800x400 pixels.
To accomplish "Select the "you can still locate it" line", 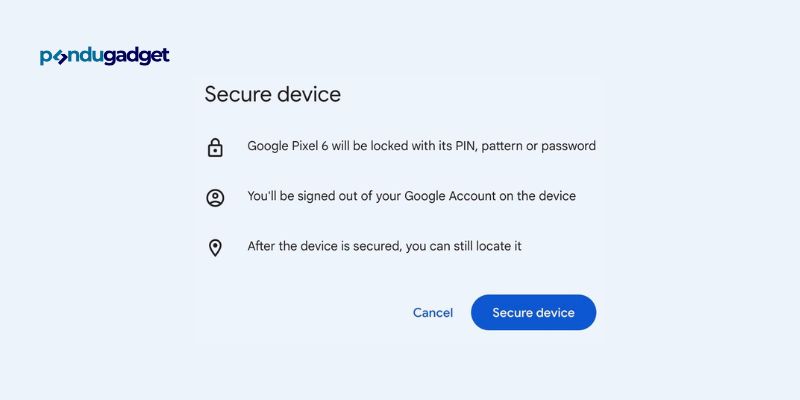I will point(384,246).
